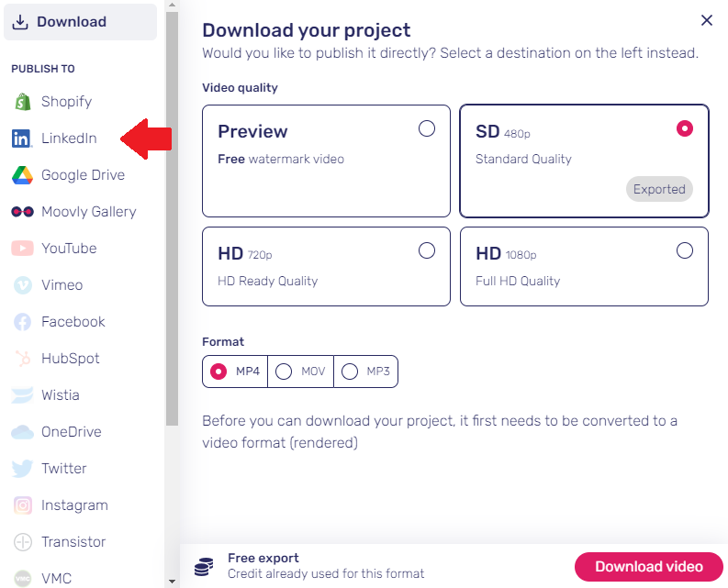Click the Download video button
Viewport: 728px width, 588px height.
click(x=649, y=567)
